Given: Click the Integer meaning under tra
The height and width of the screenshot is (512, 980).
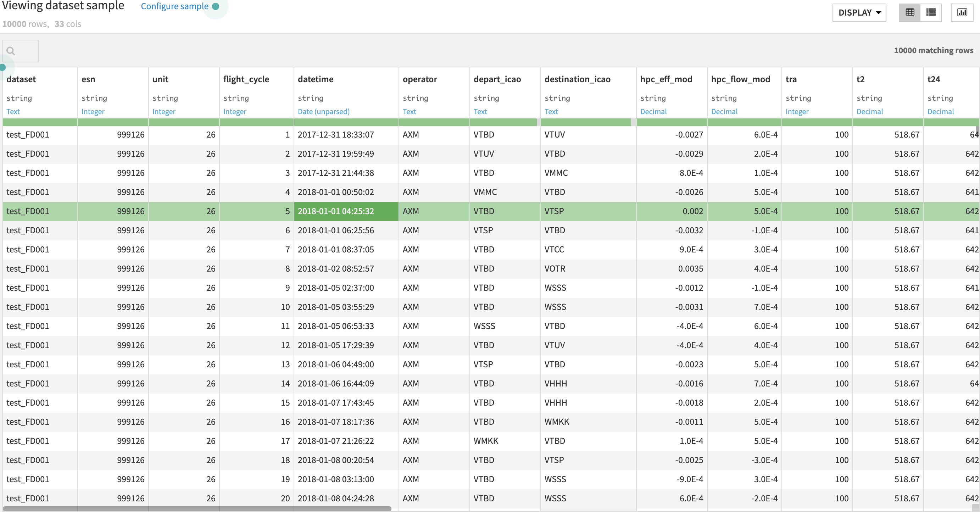Looking at the screenshot, I should point(797,111).
